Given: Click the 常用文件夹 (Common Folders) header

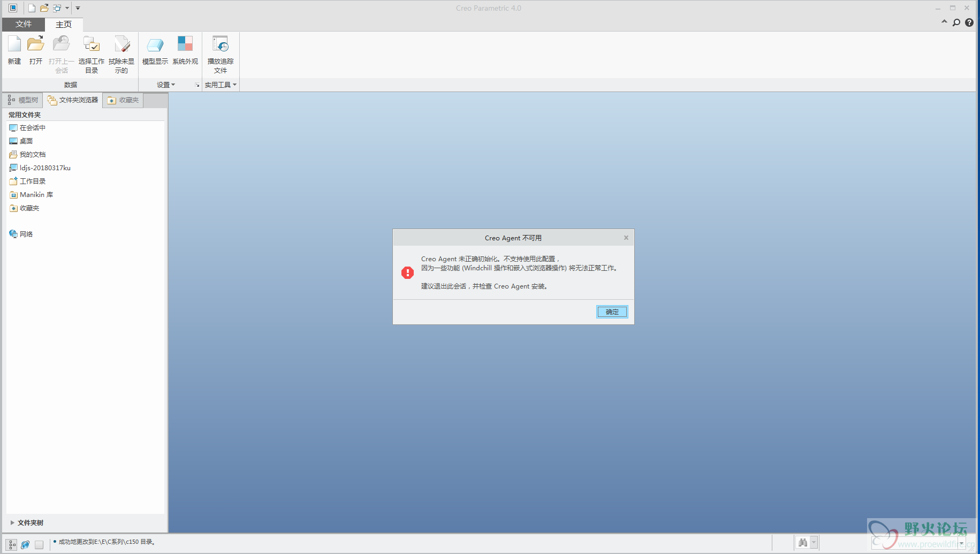Looking at the screenshot, I should pyautogui.click(x=25, y=115).
